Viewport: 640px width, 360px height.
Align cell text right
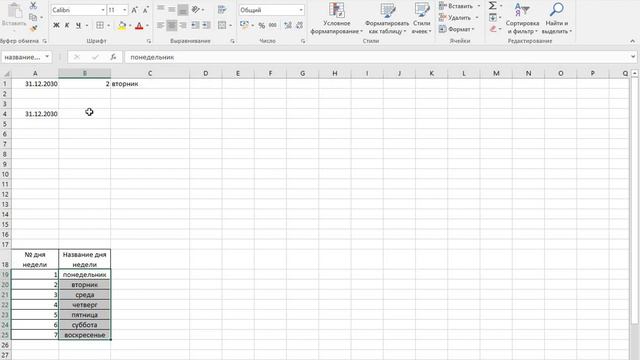(x=183, y=25)
